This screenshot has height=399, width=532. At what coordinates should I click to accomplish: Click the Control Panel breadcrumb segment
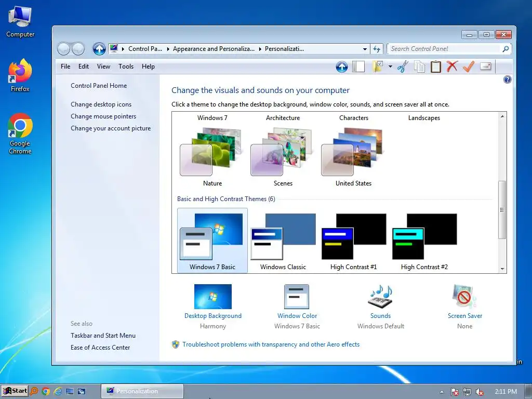click(x=145, y=49)
